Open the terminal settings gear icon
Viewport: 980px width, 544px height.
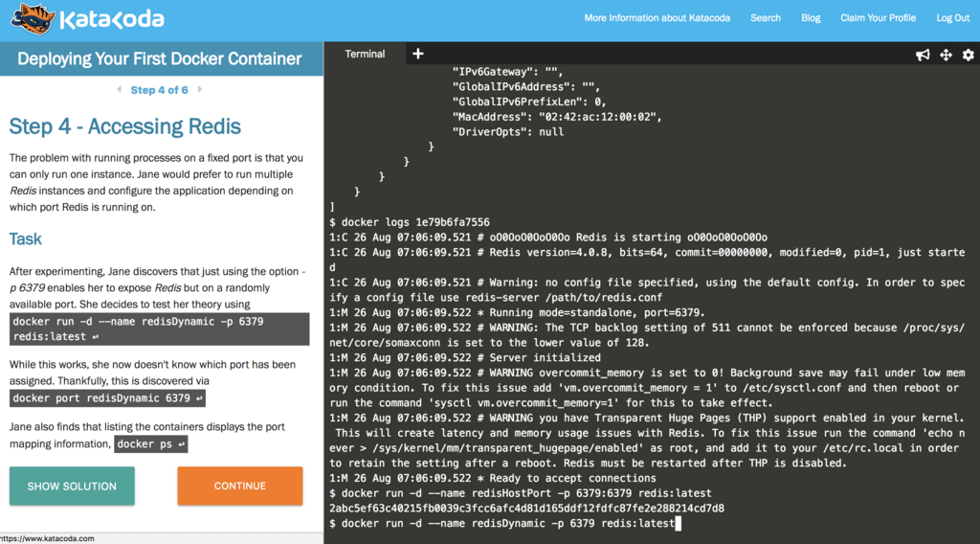point(969,55)
